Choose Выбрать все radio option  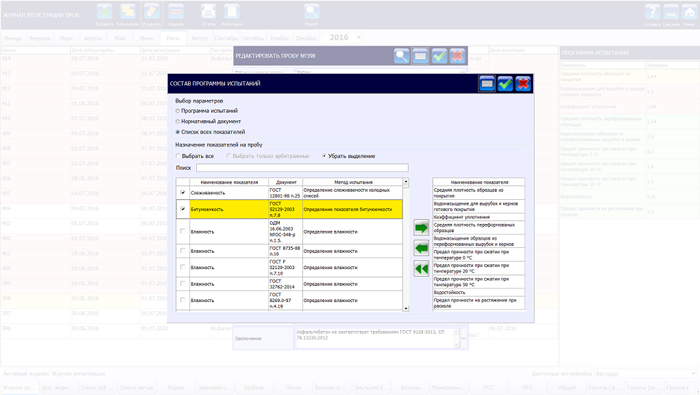(x=178, y=156)
